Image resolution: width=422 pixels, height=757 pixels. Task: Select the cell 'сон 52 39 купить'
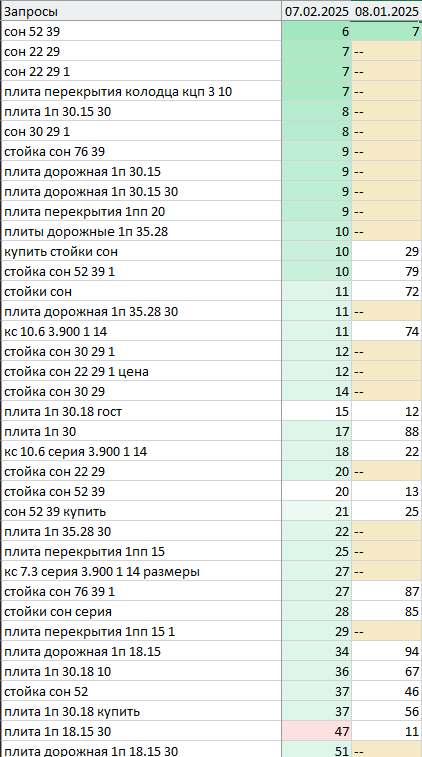141,512
